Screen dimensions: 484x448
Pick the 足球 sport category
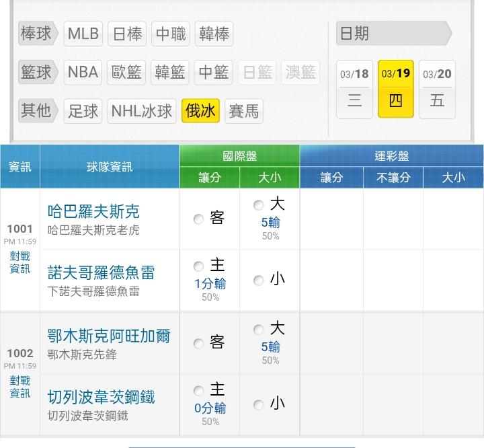[83, 111]
